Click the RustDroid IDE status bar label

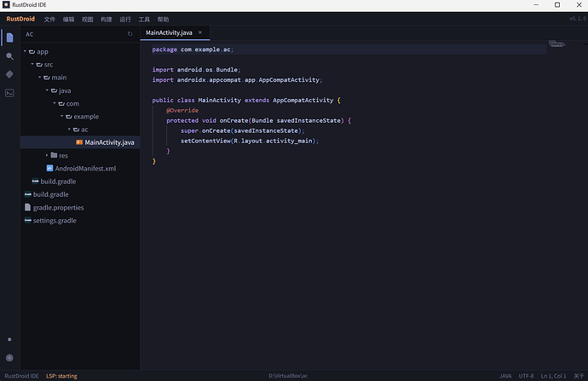[21, 376]
